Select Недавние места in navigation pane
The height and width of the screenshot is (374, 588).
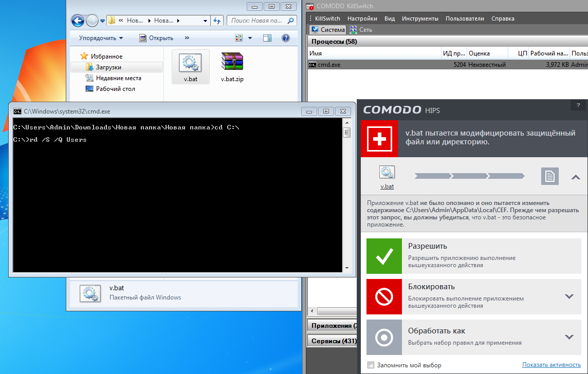pos(113,78)
